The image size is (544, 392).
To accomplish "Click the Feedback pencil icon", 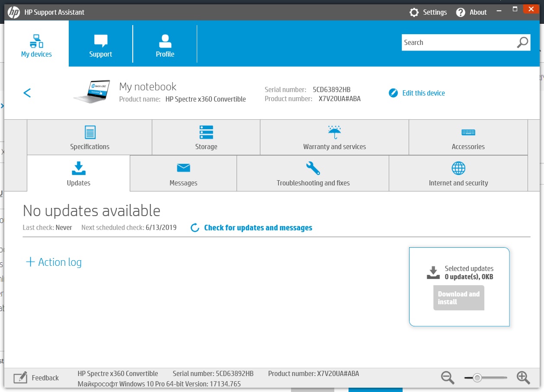I will [21, 378].
